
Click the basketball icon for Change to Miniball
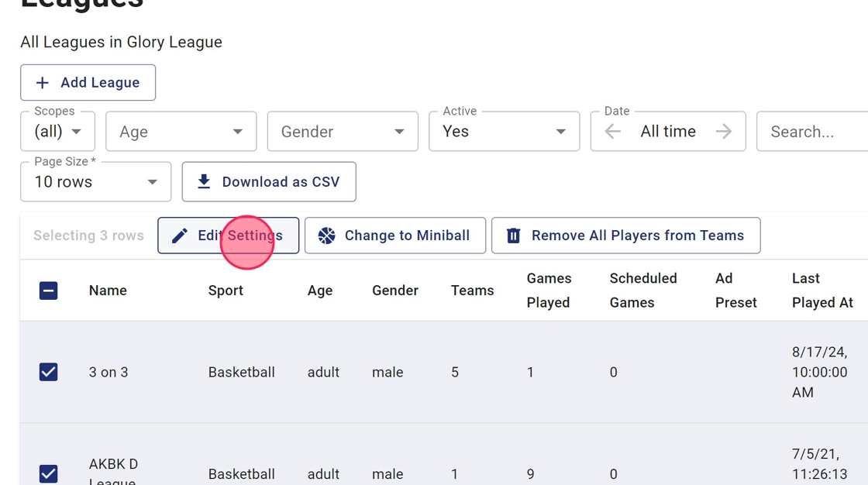pos(327,236)
